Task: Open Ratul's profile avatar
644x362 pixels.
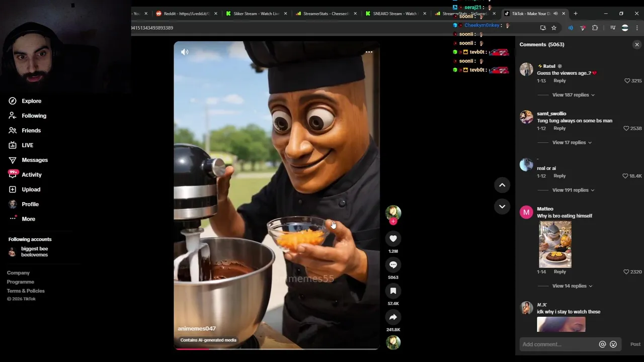Action: click(x=526, y=69)
